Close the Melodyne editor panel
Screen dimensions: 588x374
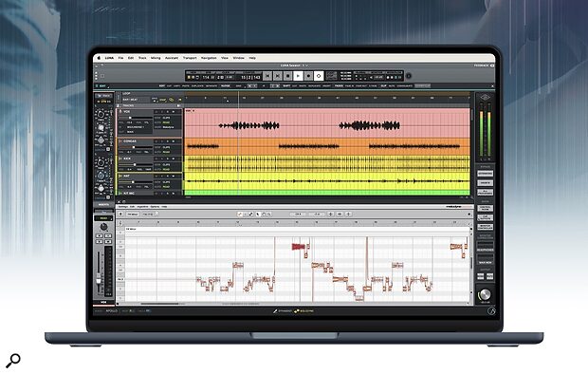[119, 201]
